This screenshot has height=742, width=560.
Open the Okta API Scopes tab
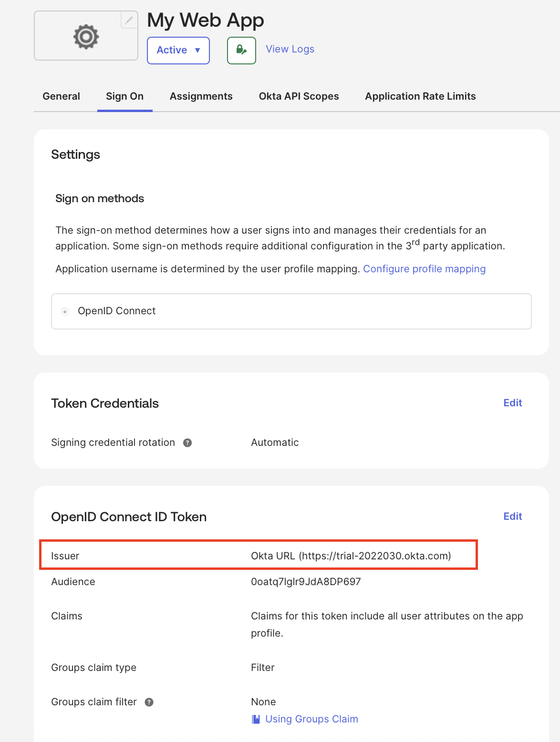pyautogui.click(x=299, y=96)
